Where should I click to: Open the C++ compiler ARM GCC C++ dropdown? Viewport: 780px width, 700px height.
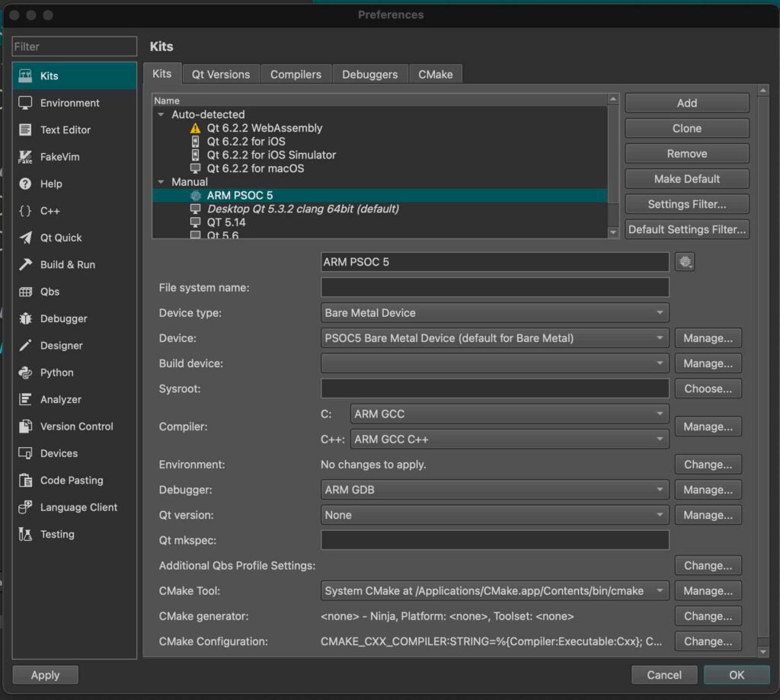(510, 439)
